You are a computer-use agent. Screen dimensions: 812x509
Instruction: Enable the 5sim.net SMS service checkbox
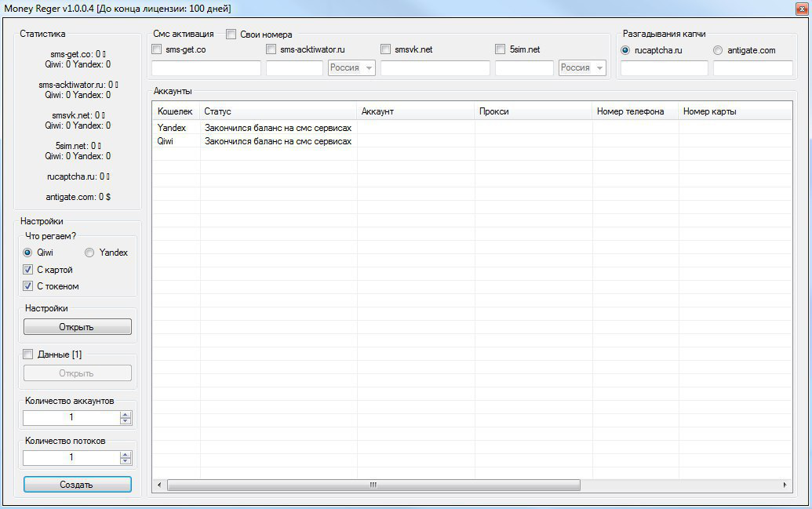[x=501, y=50]
